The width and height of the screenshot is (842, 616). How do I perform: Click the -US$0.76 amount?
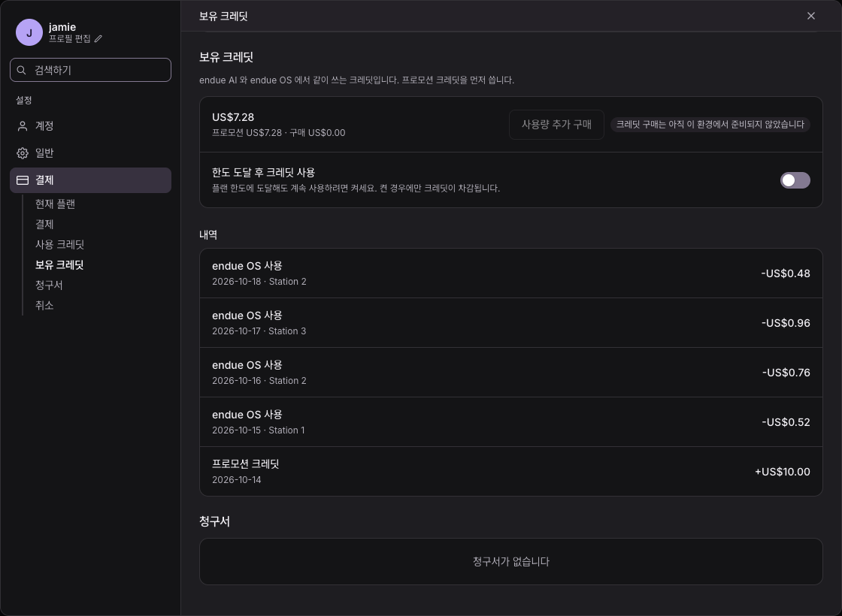(x=786, y=373)
